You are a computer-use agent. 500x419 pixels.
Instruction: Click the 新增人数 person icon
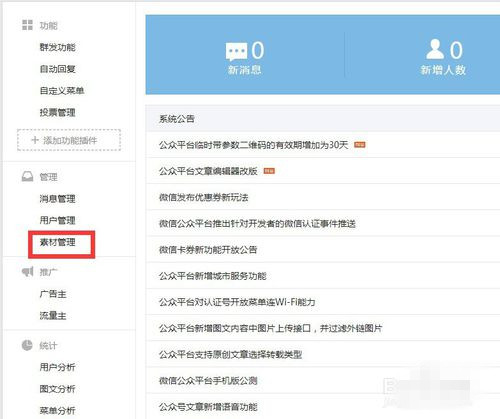coord(435,49)
